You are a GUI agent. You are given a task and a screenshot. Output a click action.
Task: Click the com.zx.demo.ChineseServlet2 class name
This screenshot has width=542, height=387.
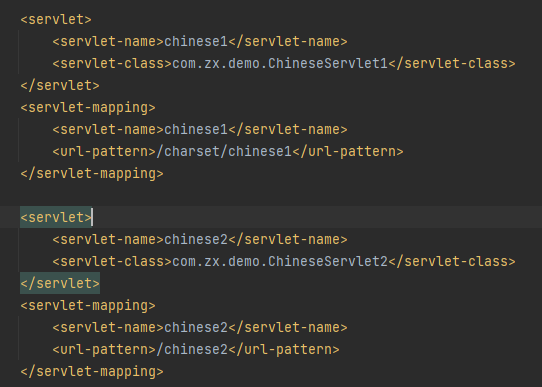280,262
